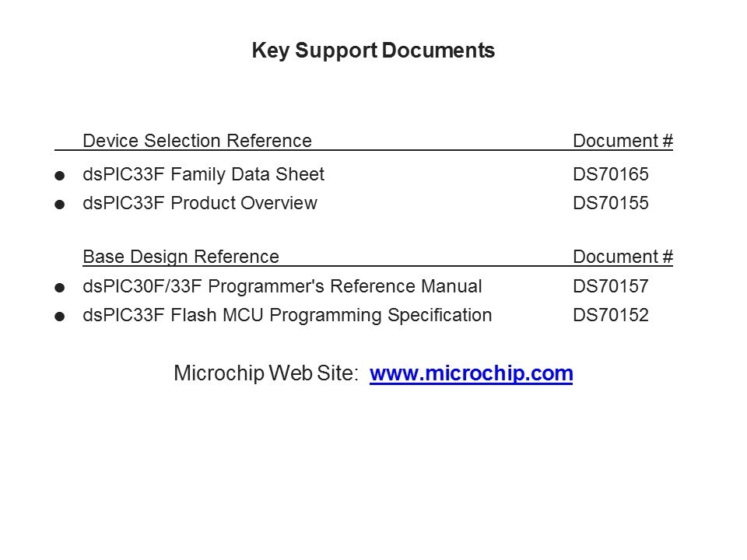Click the bullet before Flash MCU Programming Specification
747x560 pixels.
[60, 317]
